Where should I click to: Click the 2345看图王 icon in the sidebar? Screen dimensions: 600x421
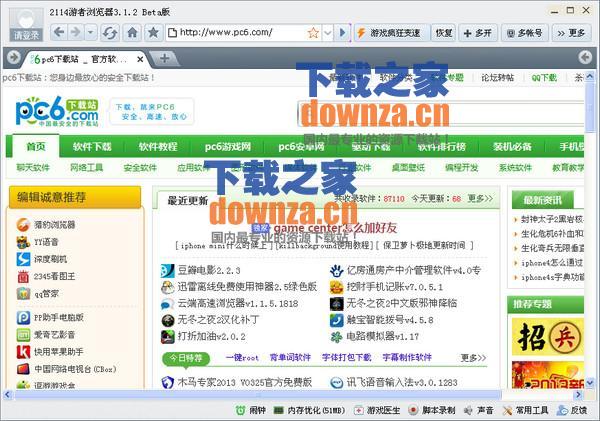pyautogui.click(x=23, y=276)
